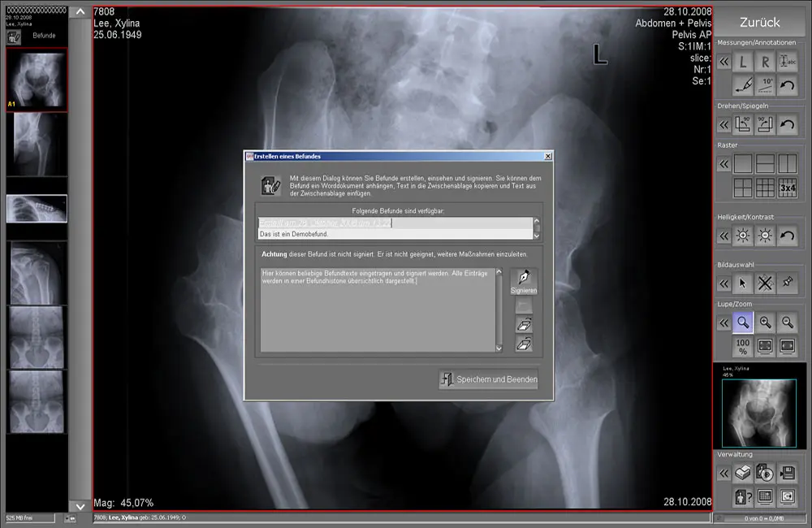Select the L marker annotation tool

click(x=743, y=62)
